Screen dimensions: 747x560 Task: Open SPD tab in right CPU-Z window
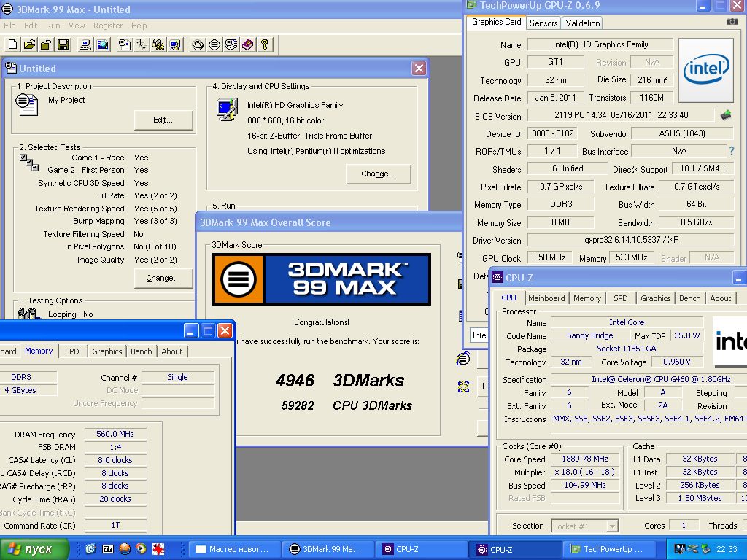(620, 298)
